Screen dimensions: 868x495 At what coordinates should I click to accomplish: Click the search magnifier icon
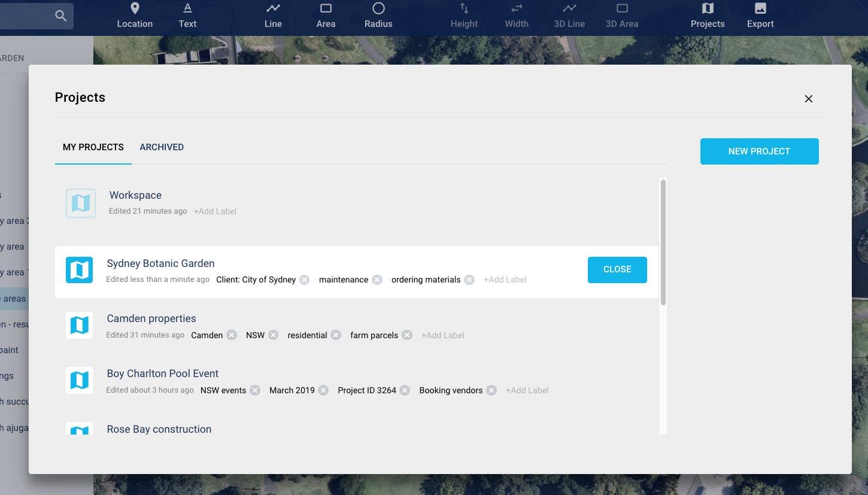[60, 16]
